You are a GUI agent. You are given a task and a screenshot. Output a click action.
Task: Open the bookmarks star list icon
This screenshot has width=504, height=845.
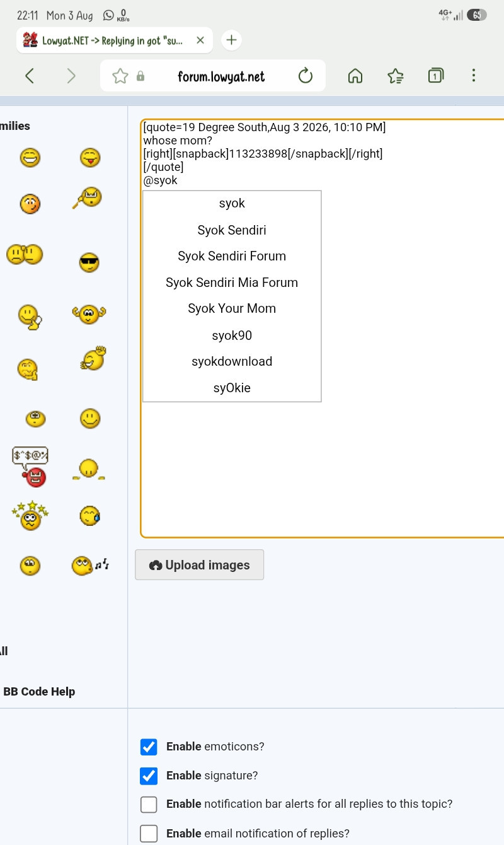(396, 76)
